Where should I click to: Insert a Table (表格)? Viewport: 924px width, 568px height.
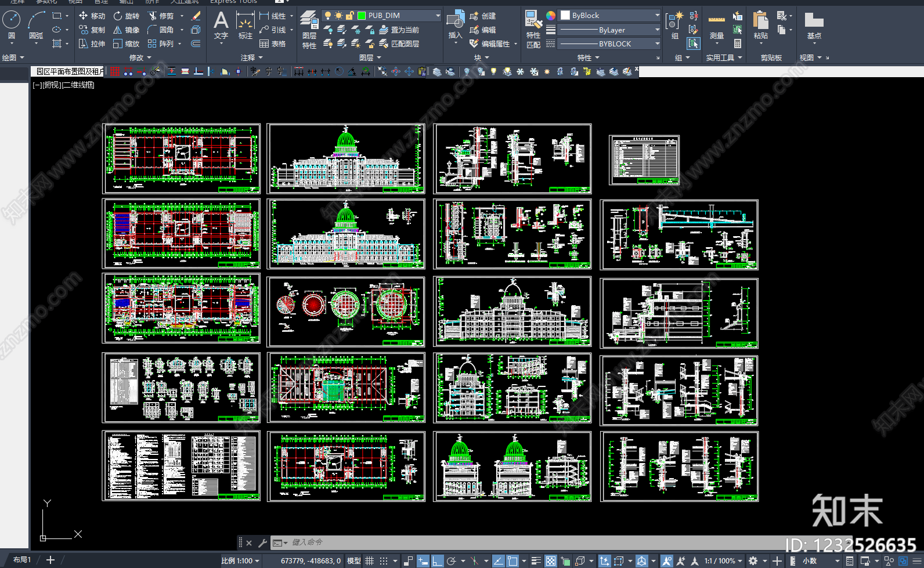pos(272,44)
